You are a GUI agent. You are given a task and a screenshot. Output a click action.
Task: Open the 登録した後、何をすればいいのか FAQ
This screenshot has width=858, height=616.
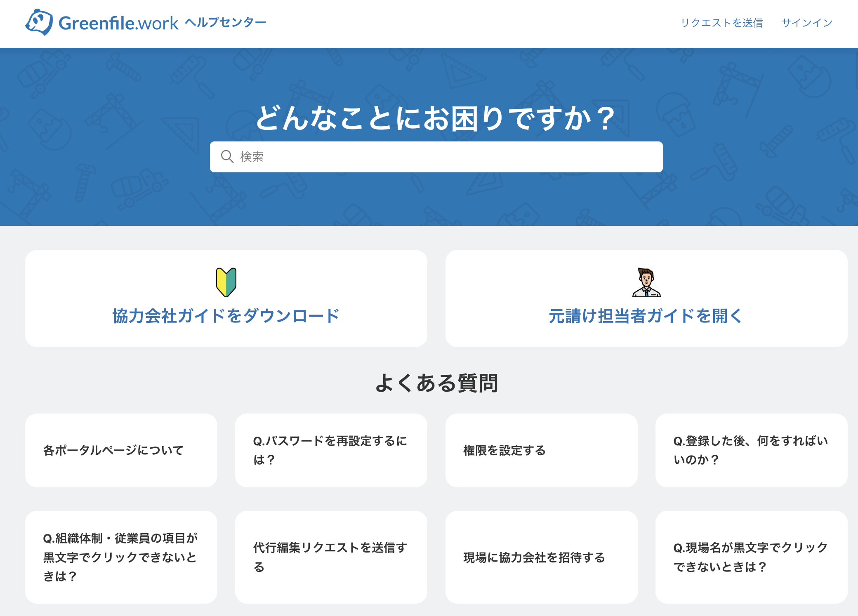pyautogui.click(x=752, y=451)
